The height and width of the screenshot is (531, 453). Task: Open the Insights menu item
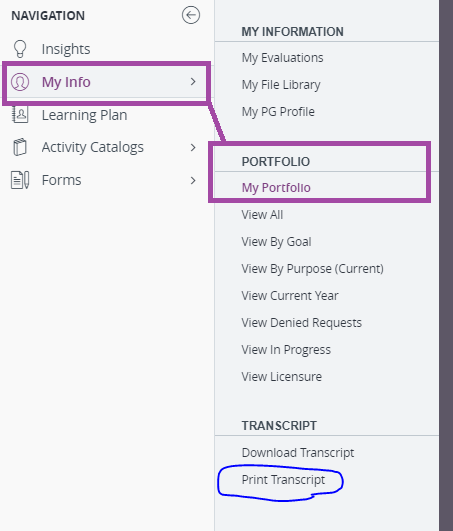[66, 49]
